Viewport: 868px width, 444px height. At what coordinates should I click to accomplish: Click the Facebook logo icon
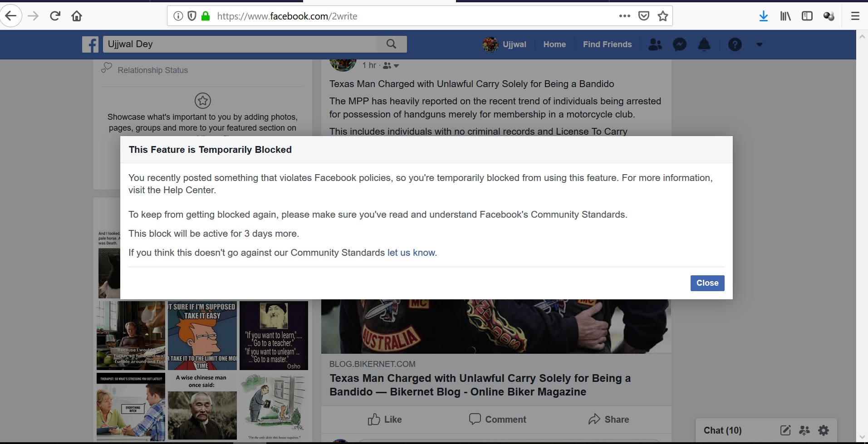pyautogui.click(x=90, y=44)
